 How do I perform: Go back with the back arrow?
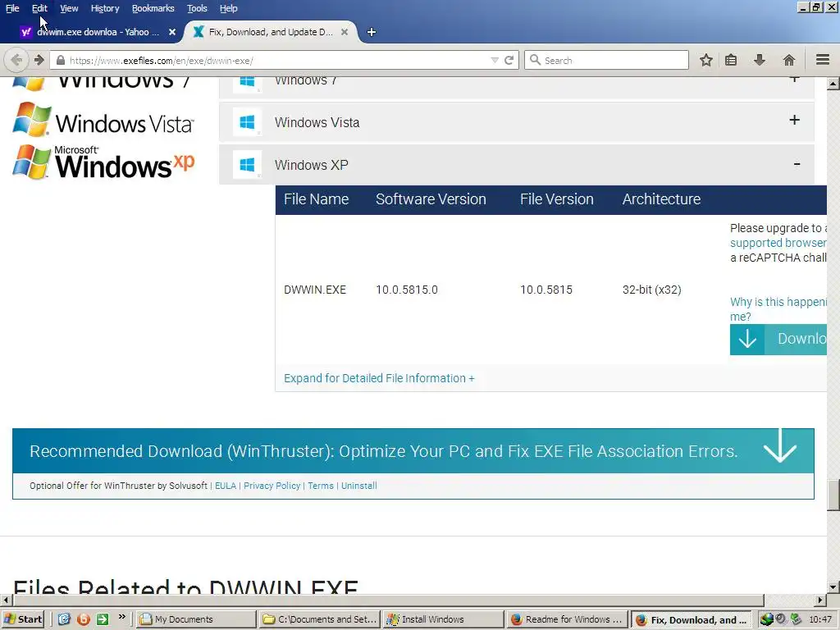(16, 60)
